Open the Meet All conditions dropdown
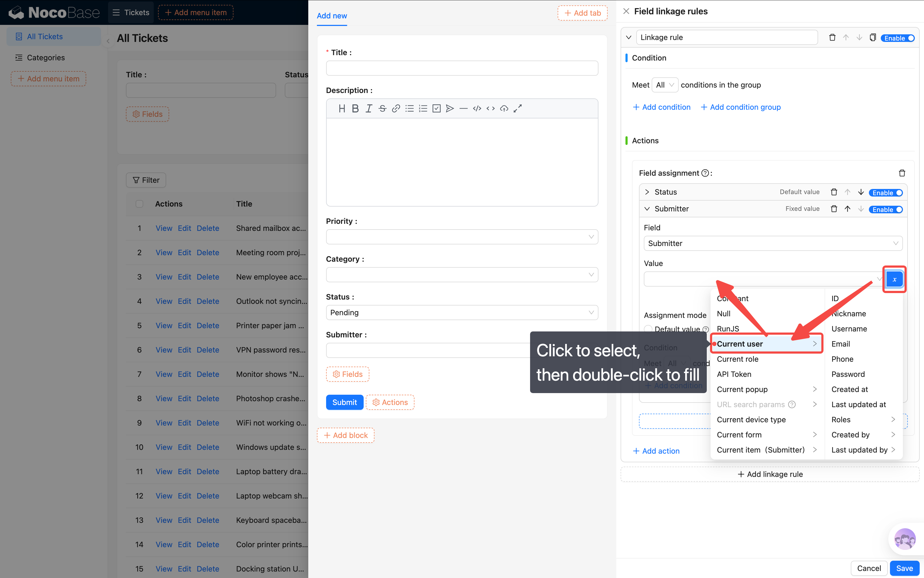The height and width of the screenshot is (578, 924). click(665, 85)
